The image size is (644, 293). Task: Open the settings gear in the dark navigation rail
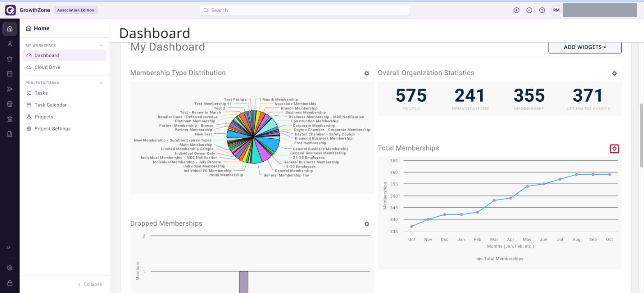pyautogui.click(x=10, y=268)
